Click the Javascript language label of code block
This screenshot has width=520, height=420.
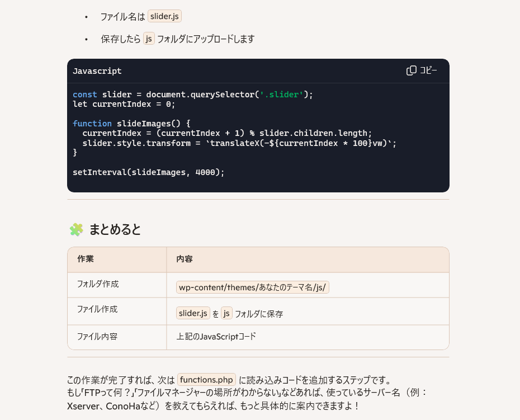(97, 71)
